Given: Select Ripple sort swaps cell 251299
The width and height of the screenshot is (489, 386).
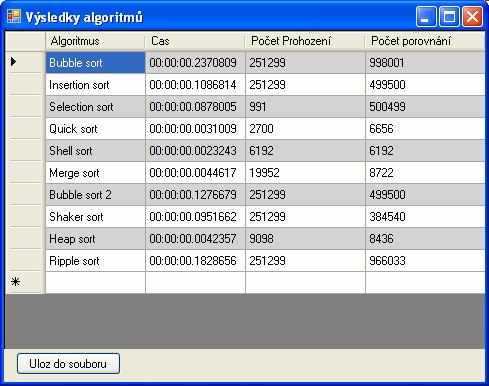Looking at the screenshot, I should click(305, 261).
